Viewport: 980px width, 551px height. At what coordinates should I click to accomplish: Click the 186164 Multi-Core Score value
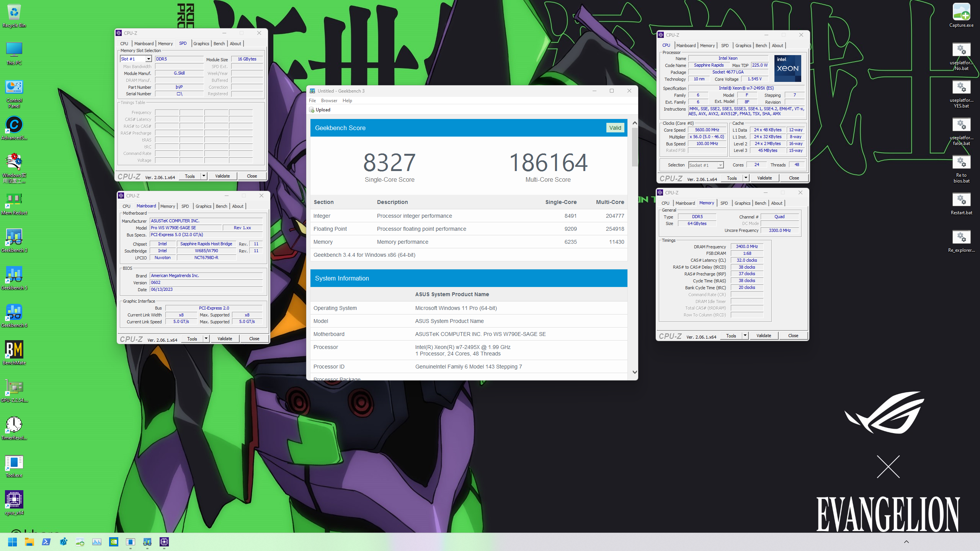coord(548,163)
